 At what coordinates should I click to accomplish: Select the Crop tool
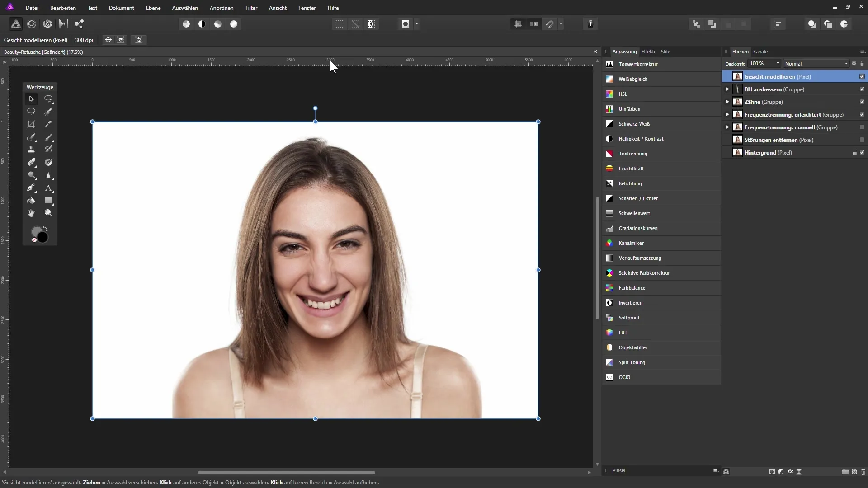(31, 124)
